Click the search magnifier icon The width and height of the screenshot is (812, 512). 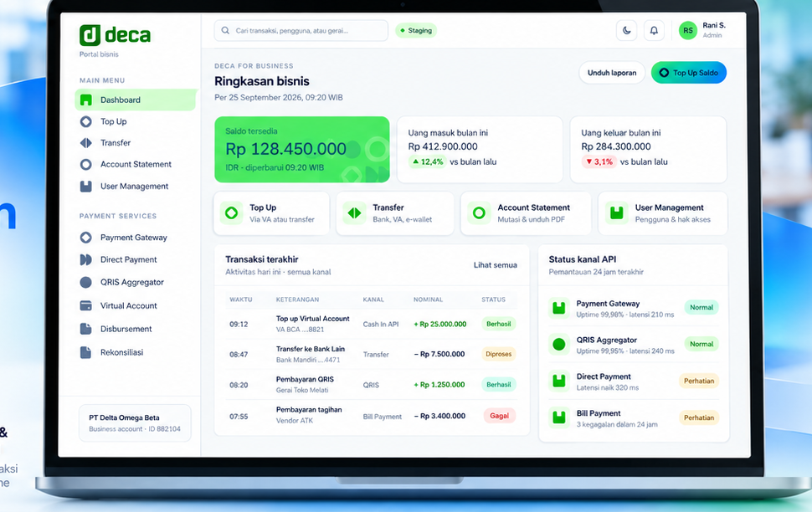(225, 31)
